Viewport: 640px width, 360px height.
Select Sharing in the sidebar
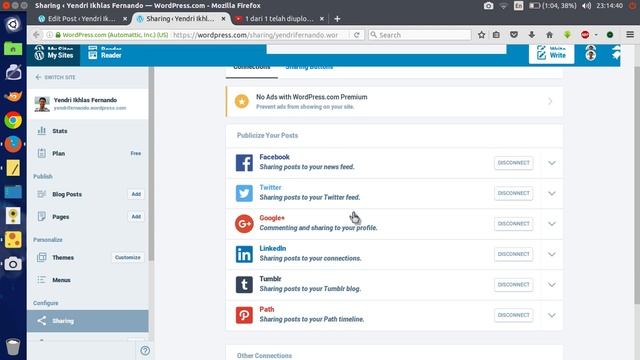88,321
